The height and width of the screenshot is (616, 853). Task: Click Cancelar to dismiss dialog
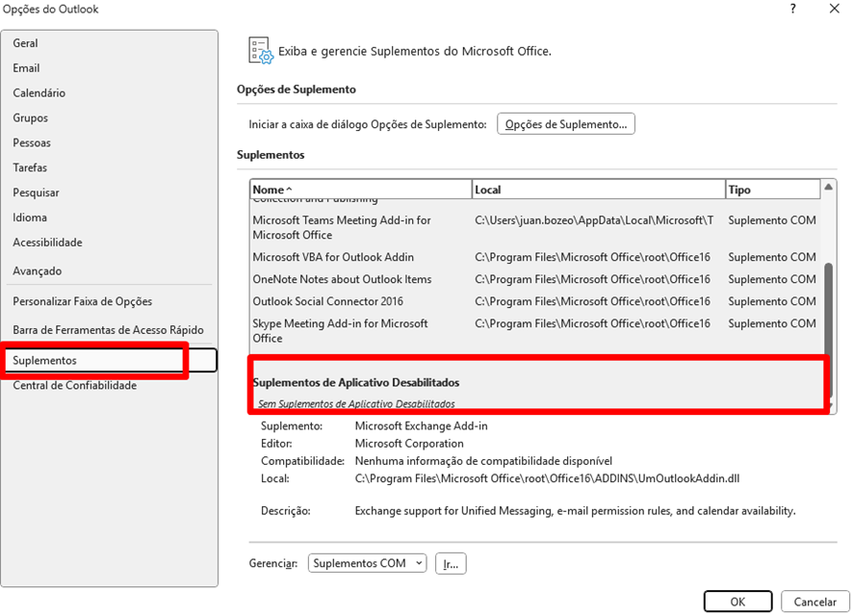click(x=814, y=602)
